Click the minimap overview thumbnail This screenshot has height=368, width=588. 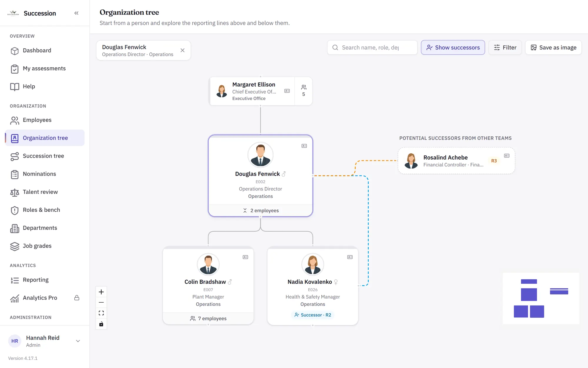(x=541, y=299)
